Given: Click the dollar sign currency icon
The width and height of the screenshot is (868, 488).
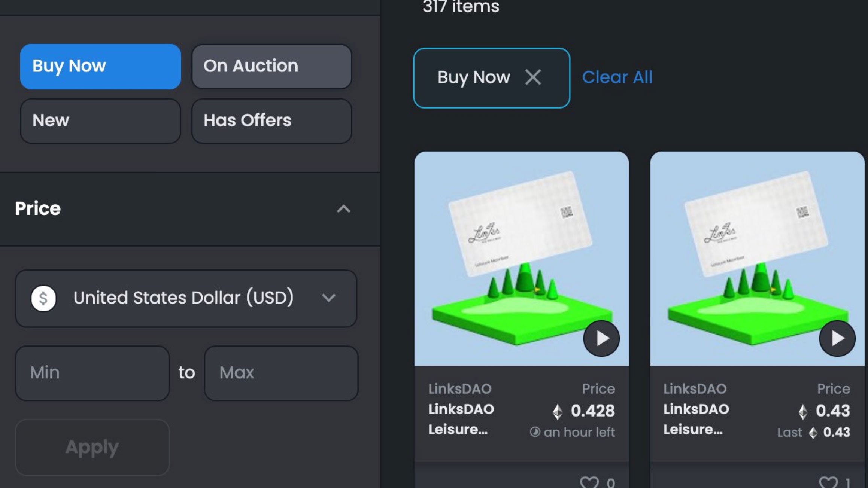Looking at the screenshot, I should click(44, 298).
